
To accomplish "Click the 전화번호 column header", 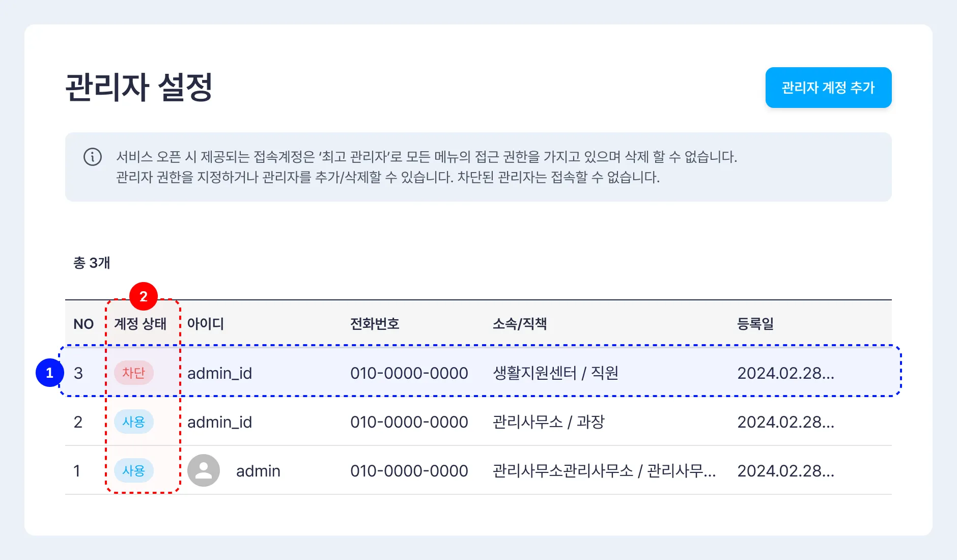I will [375, 324].
